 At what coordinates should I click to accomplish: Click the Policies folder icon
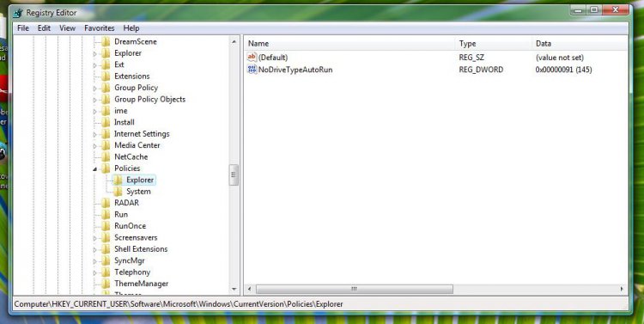(x=106, y=168)
